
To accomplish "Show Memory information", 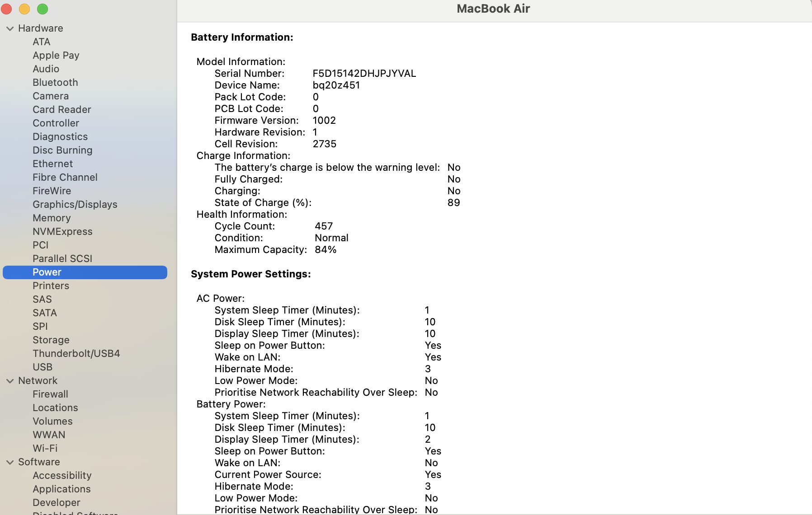I will click(52, 218).
